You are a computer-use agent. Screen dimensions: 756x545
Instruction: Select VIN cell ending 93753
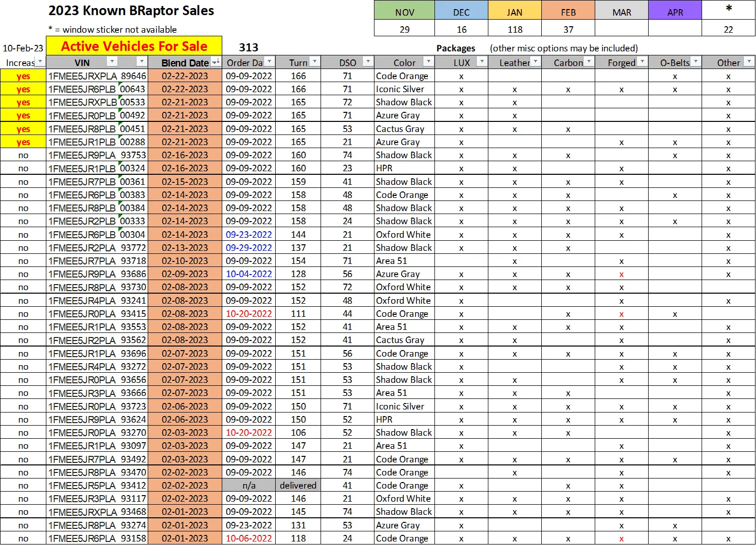[97, 155]
